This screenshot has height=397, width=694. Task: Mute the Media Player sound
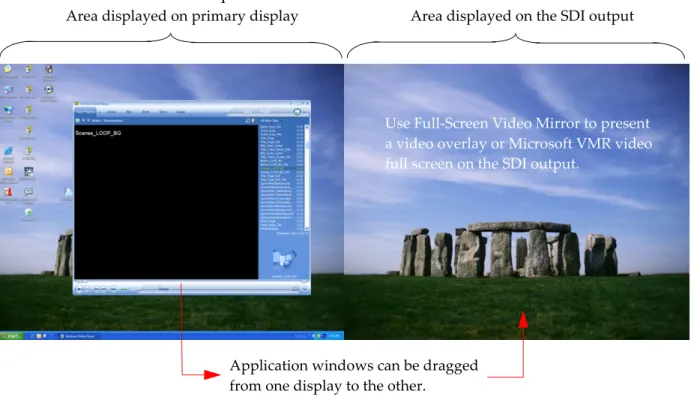[x=113, y=289]
